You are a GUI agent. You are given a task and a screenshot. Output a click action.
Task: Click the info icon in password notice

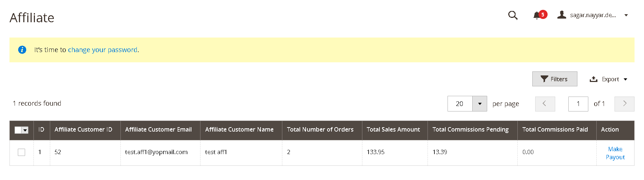click(22, 50)
